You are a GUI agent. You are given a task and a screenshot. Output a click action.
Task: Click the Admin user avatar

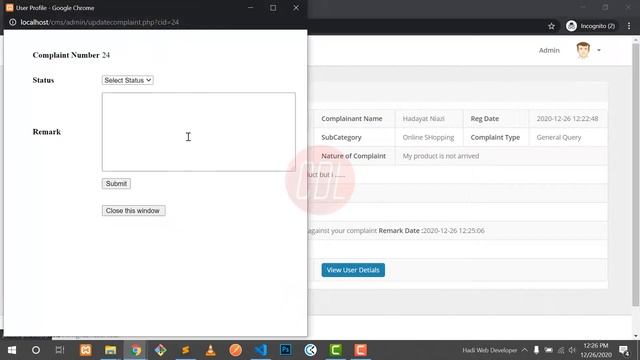click(583, 50)
